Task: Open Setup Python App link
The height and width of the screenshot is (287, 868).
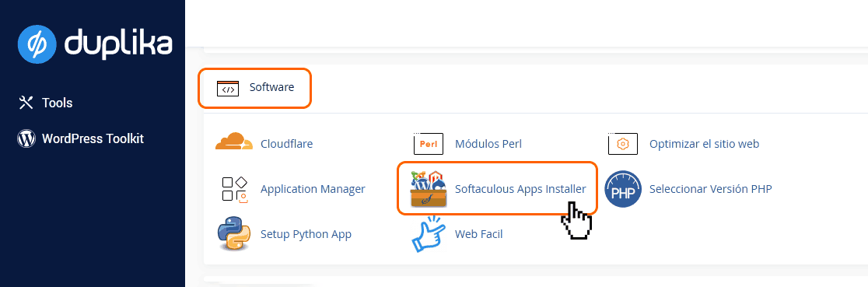Action: 306,234
